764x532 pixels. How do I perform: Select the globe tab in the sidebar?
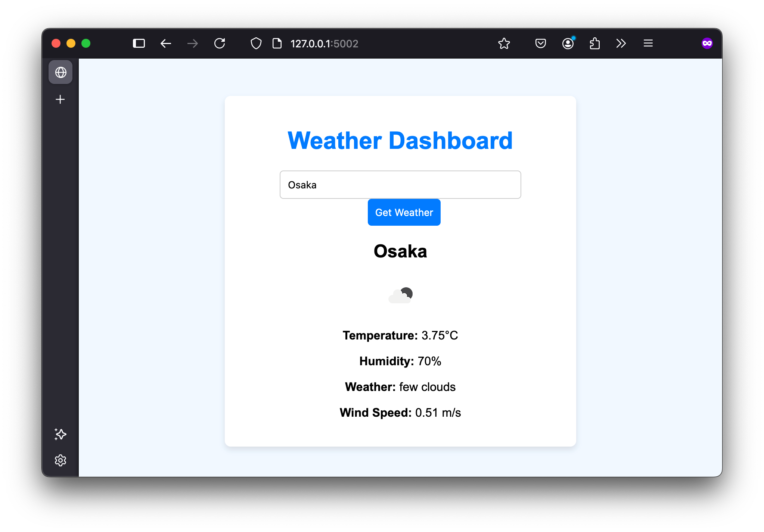tap(60, 72)
